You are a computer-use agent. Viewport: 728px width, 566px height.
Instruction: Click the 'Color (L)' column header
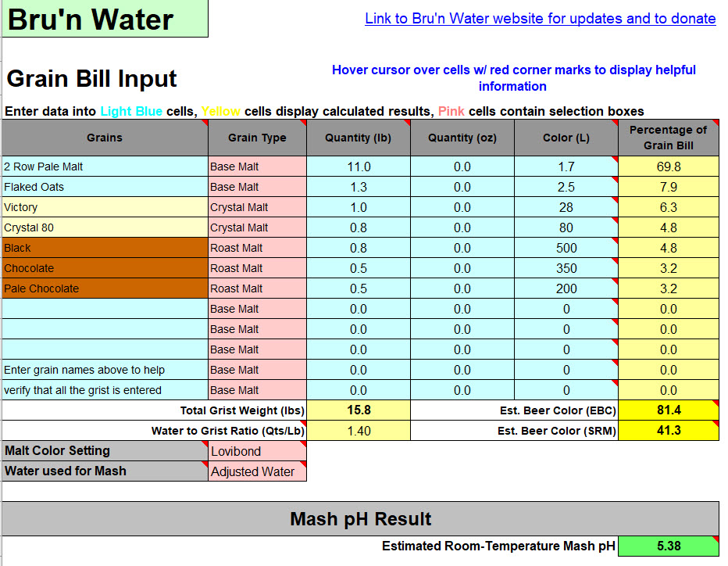coord(566,138)
